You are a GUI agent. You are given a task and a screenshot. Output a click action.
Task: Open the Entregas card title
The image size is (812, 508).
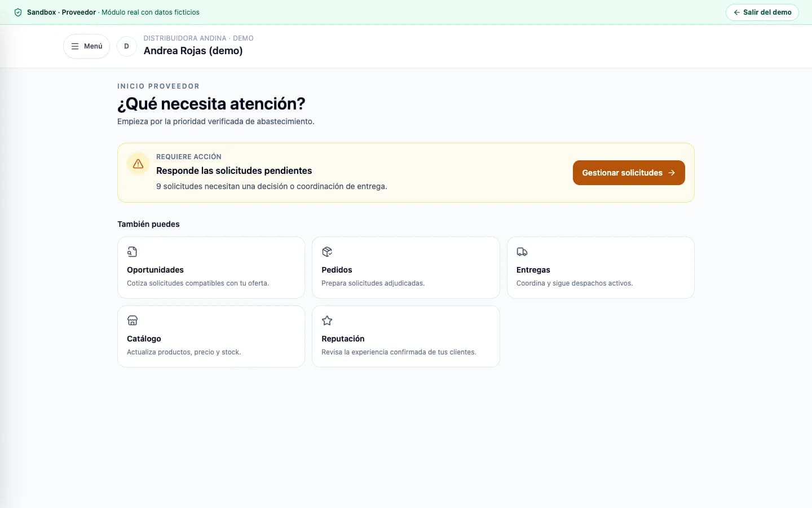533,270
